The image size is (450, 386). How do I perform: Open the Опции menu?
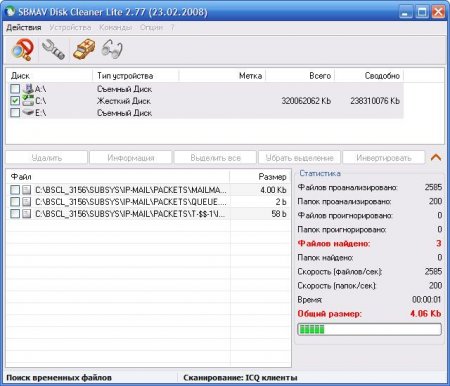[x=151, y=27]
